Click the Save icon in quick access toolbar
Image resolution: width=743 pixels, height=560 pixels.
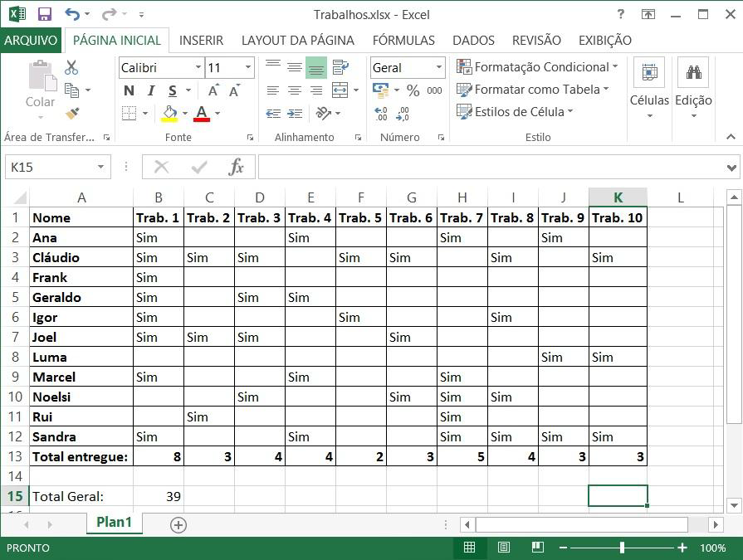45,14
